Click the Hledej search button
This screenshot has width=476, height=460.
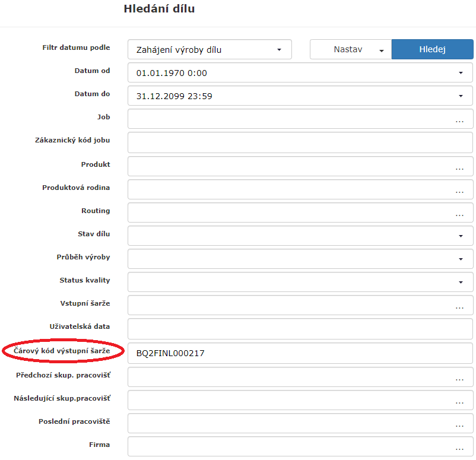tap(432, 50)
